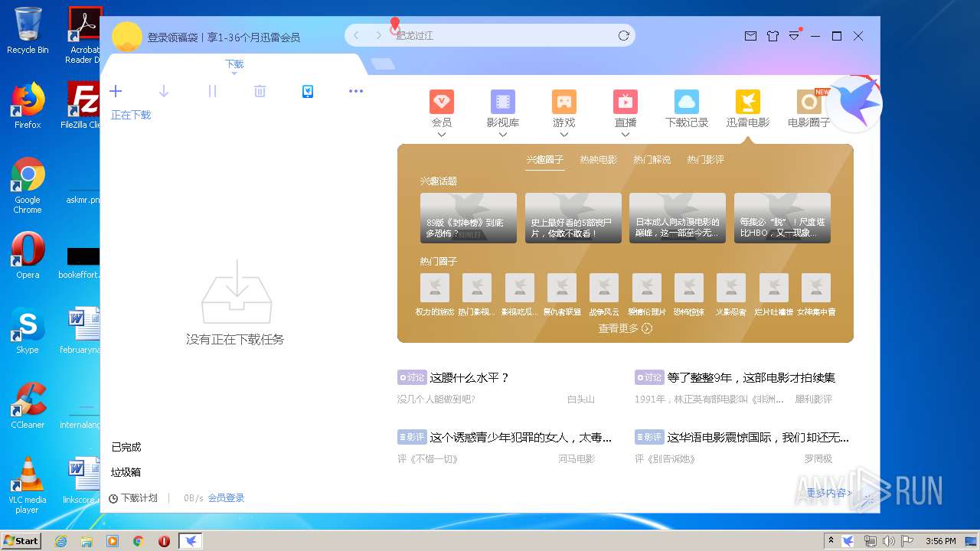Open the skin shirt icon

(x=773, y=36)
